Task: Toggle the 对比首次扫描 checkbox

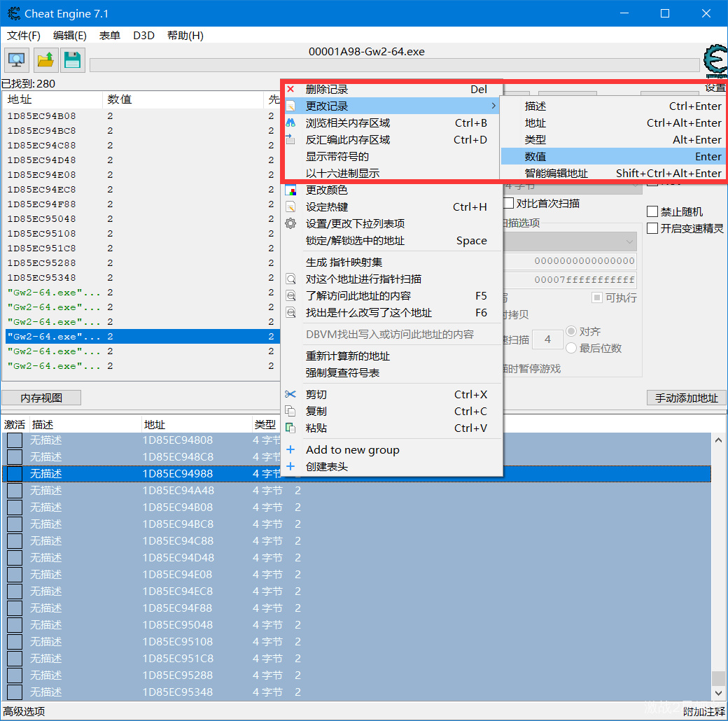Action: click(509, 203)
